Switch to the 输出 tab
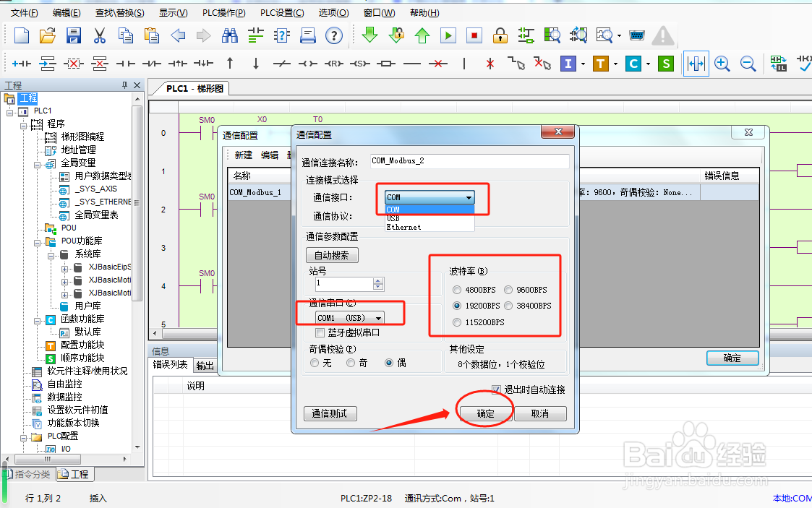812x508 pixels. (x=205, y=365)
